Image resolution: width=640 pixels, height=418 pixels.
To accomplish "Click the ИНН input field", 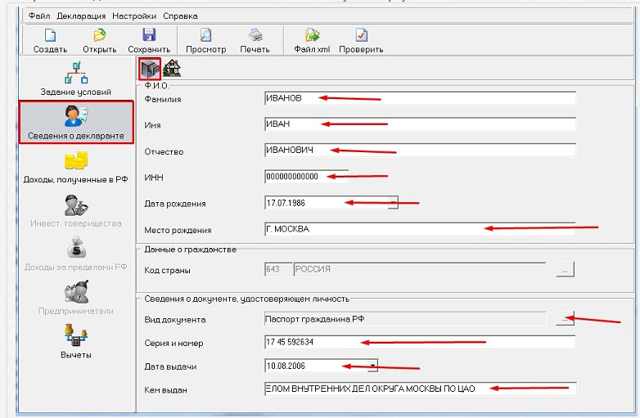I will tap(307, 177).
